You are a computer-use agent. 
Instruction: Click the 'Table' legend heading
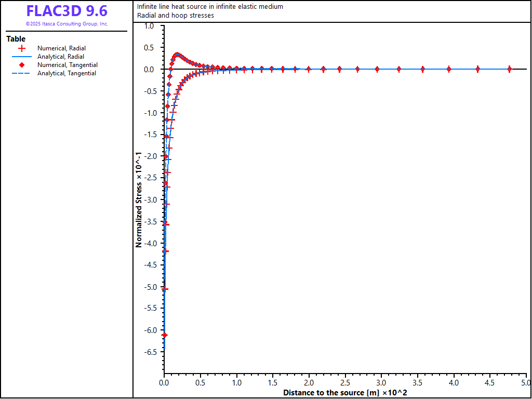(x=16, y=39)
